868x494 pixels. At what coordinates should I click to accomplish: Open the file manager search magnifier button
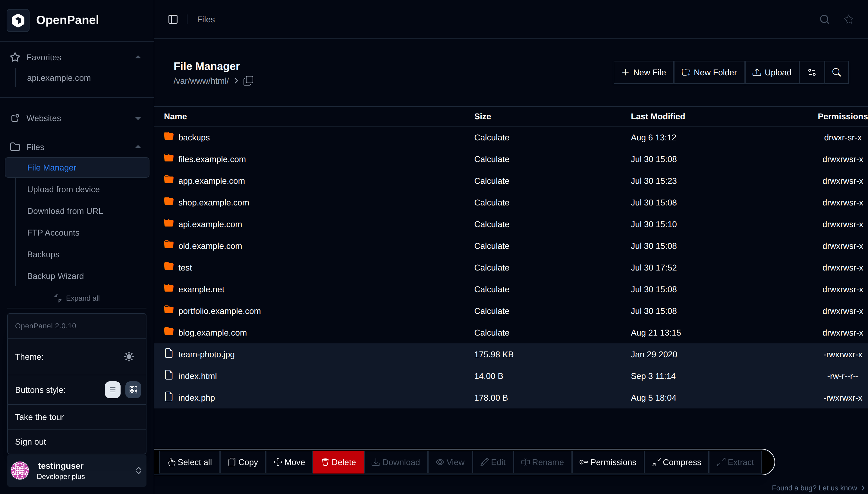836,72
